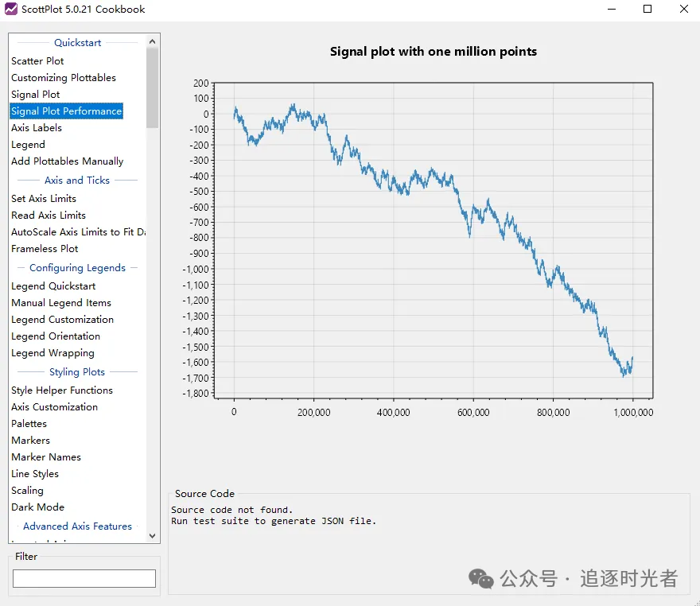The height and width of the screenshot is (606, 700).
Task: Open the Palettes recipe
Action: [x=29, y=424]
